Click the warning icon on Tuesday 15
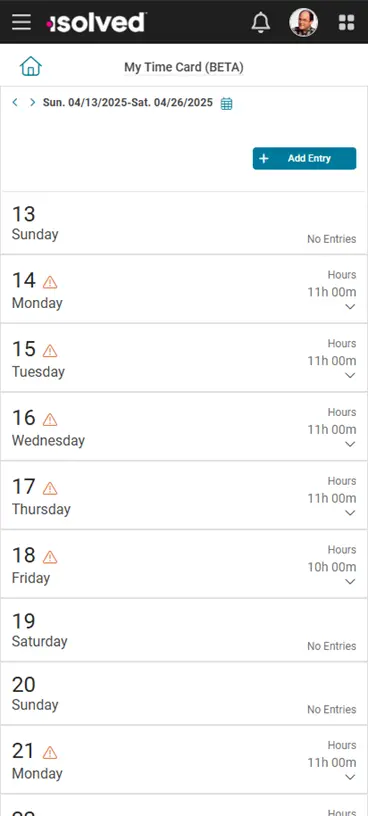This screenshot has width=368, height=816. pyautogui.click(x=50, y=351)
